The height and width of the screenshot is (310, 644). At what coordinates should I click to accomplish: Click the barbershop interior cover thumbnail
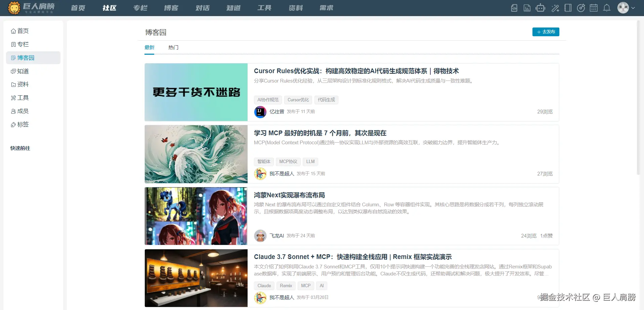coord(196,278)
